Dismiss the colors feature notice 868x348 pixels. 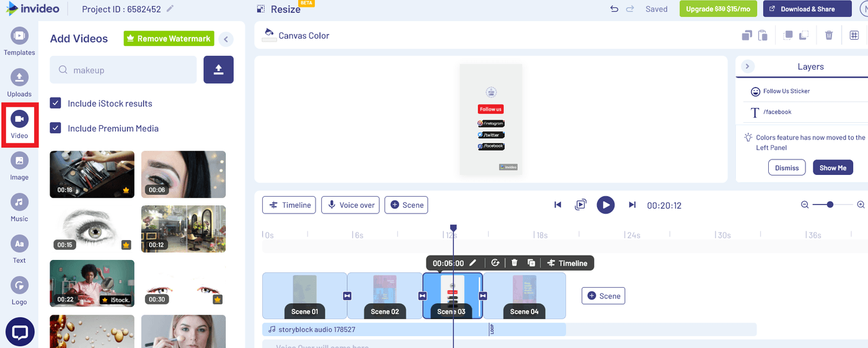787,167
